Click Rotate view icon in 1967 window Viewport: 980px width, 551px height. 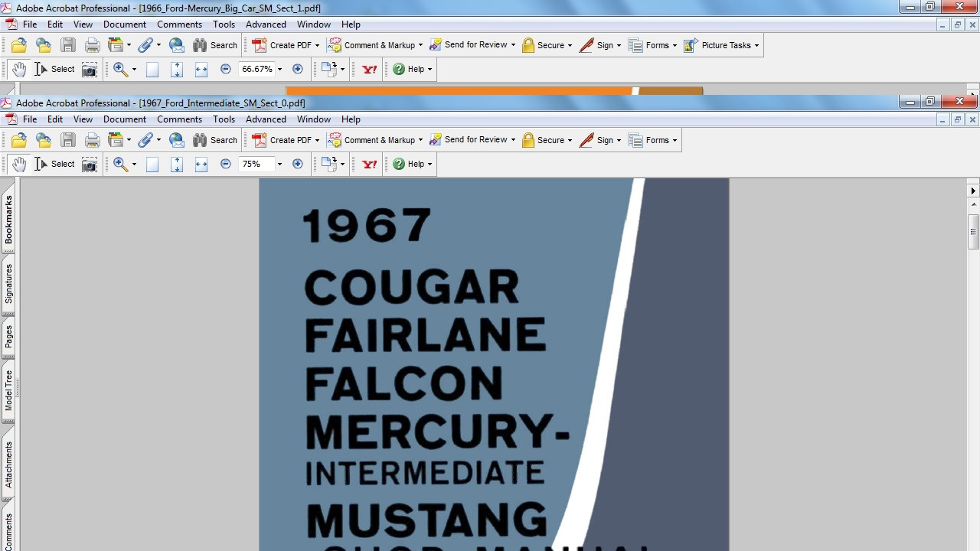pos(329,164)
